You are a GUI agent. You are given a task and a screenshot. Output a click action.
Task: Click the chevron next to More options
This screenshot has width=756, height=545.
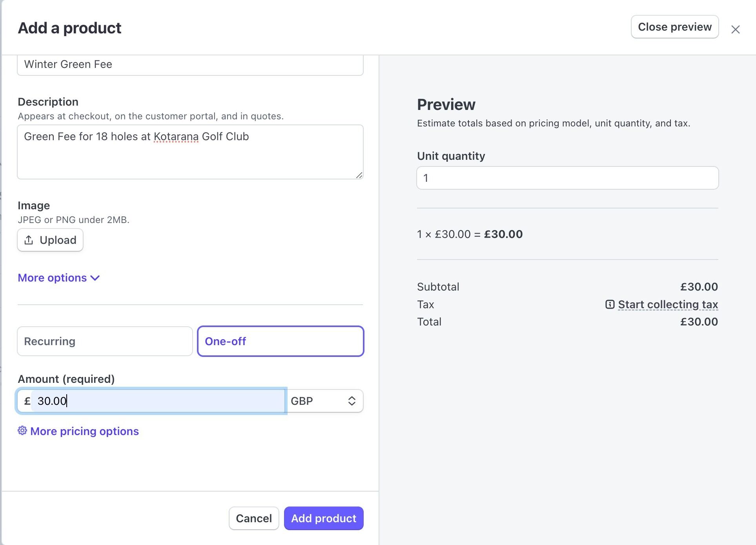click(95, 278)
